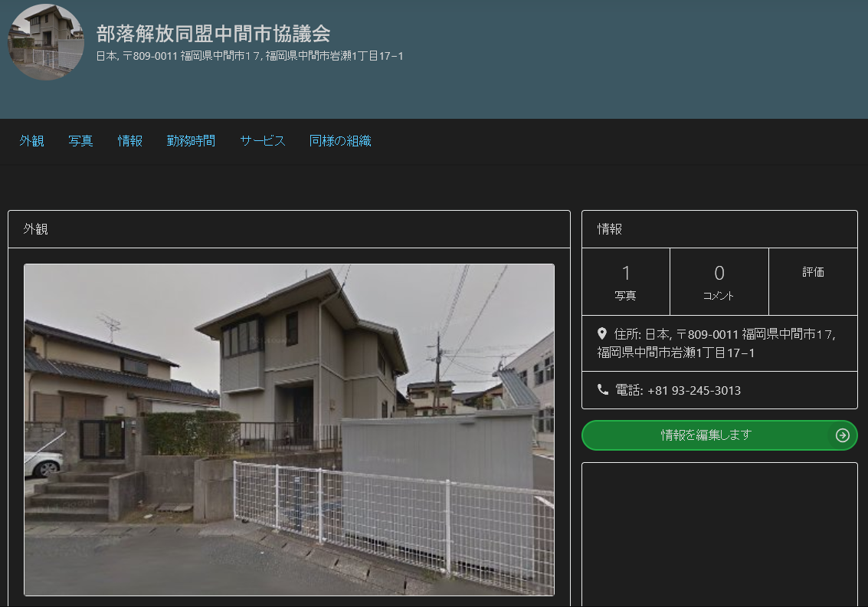868x607 pixels.
Task: Click the address line under the page title
Action: pyautogui.click(x=250, y=56)
